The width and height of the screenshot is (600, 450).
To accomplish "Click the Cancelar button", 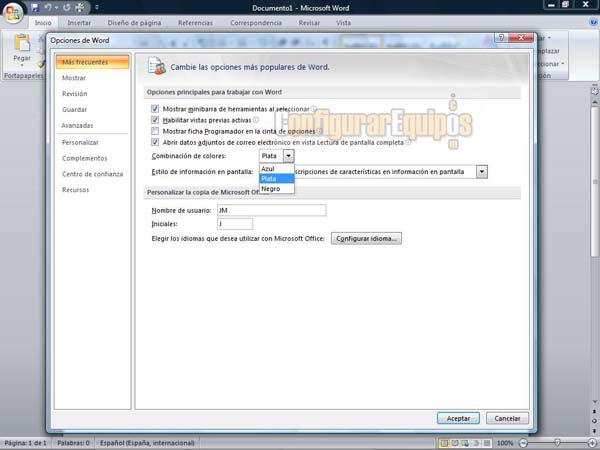I will pos(507,418).
